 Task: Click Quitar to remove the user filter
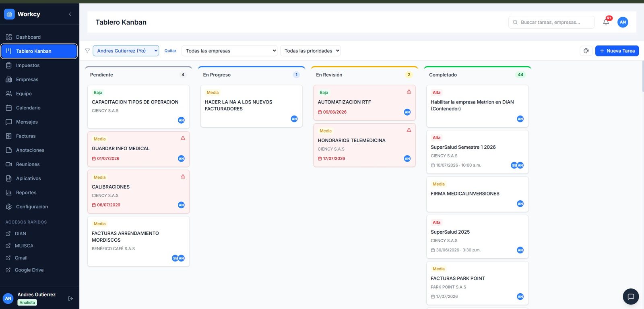pos(170,51)
